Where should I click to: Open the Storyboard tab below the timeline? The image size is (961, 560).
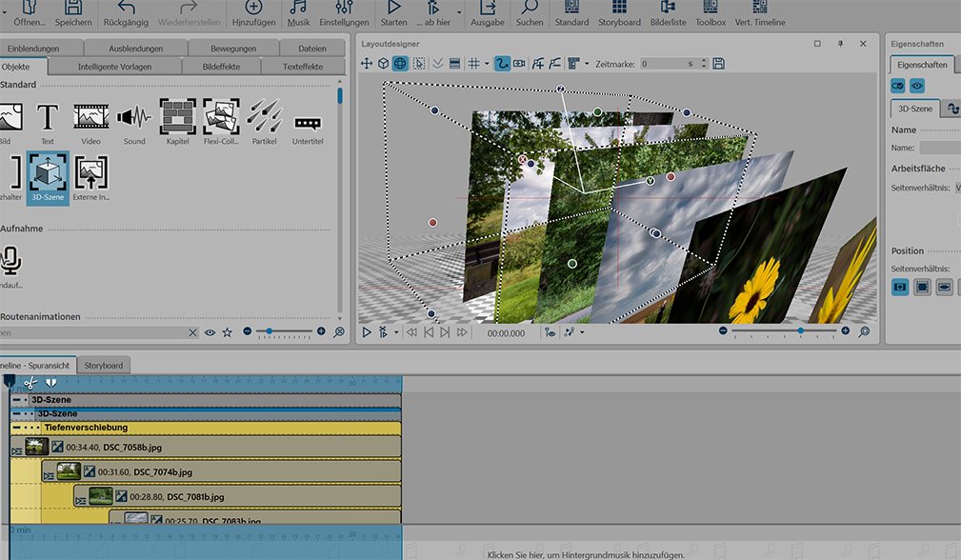103,366
